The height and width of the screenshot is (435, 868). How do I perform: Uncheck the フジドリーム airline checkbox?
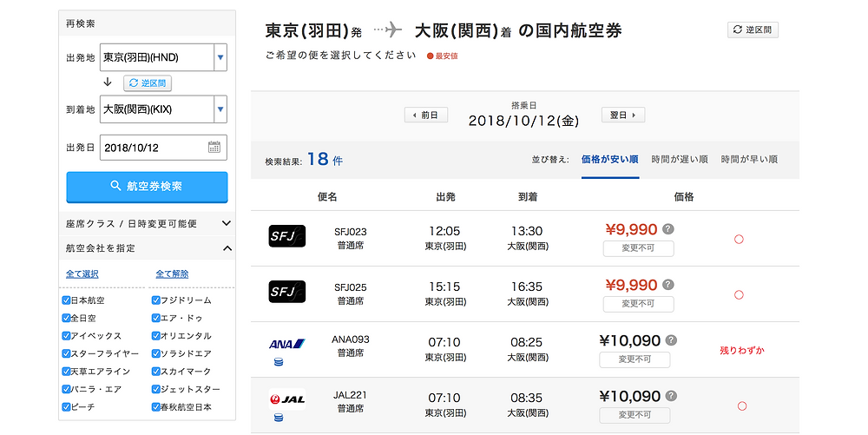pos(155,300)
